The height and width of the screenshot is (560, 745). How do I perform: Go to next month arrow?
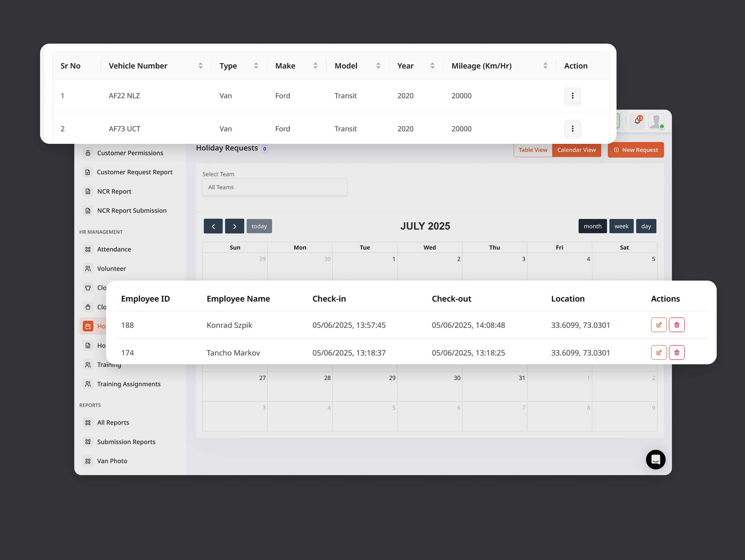pyautogui.click(x=234, y=226)
